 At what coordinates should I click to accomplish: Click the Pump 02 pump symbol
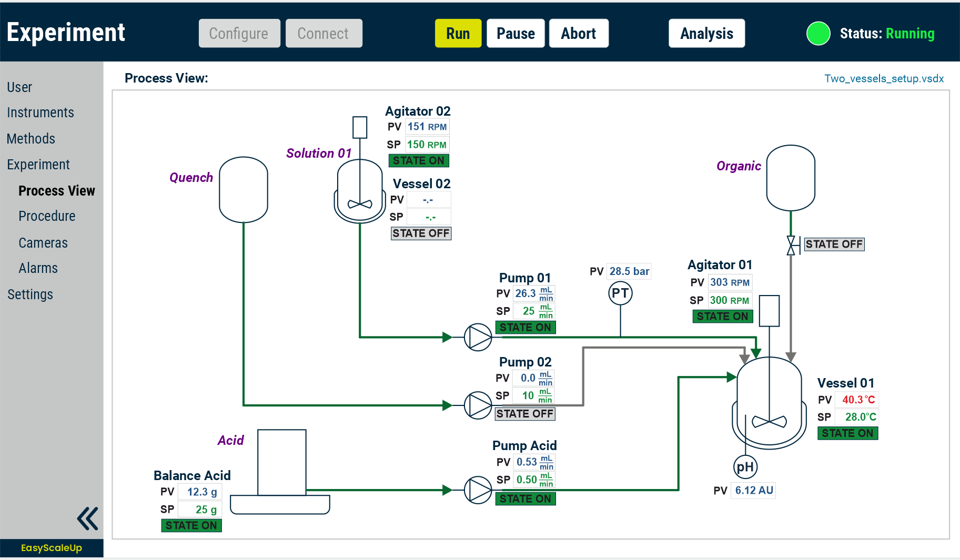click(x=478, y=405)
